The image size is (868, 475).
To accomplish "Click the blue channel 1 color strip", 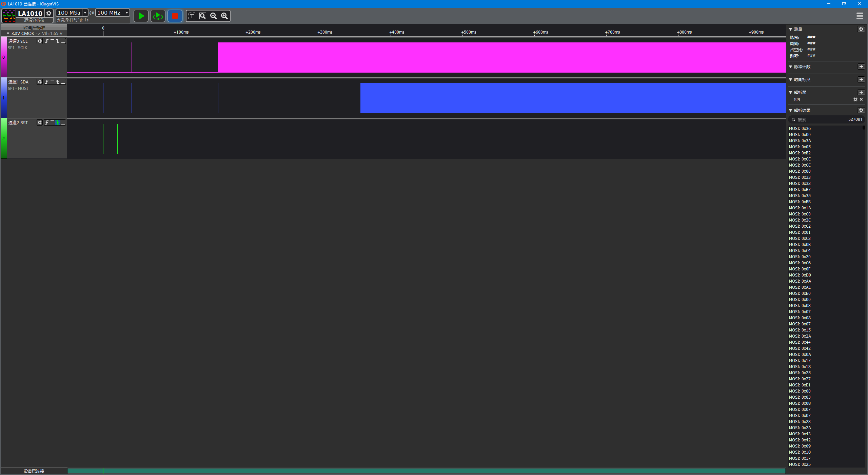I will point(4,98).
